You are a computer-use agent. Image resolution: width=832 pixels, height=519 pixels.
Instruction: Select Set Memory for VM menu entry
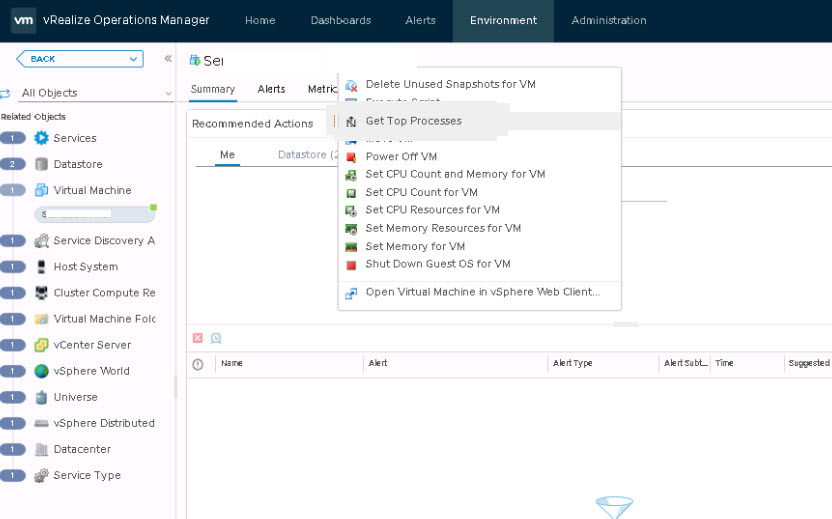pyautogui.click(x=415, y=246)
